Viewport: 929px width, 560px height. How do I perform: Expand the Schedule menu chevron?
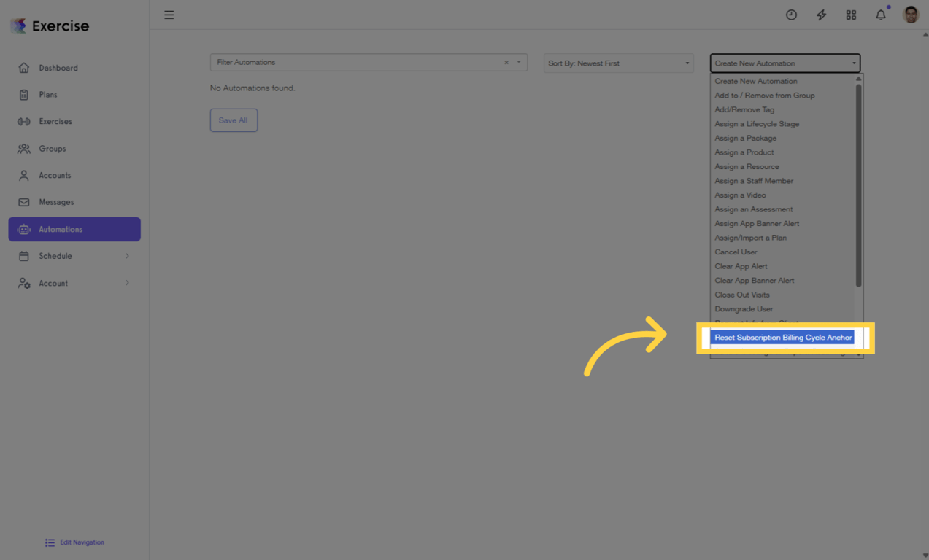click(128, 256)
